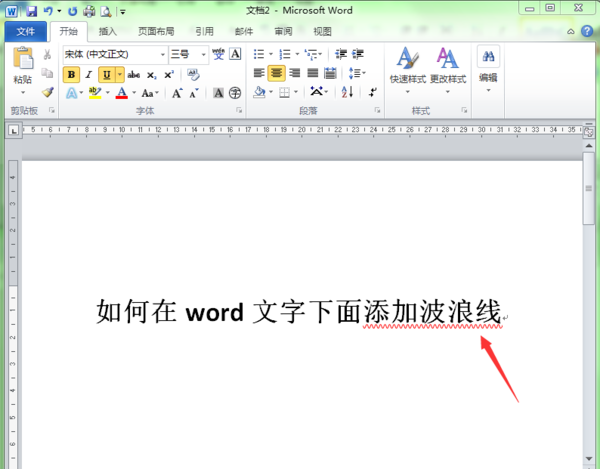The image size is (600, 469).
Task: Open the 文件 File tab
Action: [26, 31]
